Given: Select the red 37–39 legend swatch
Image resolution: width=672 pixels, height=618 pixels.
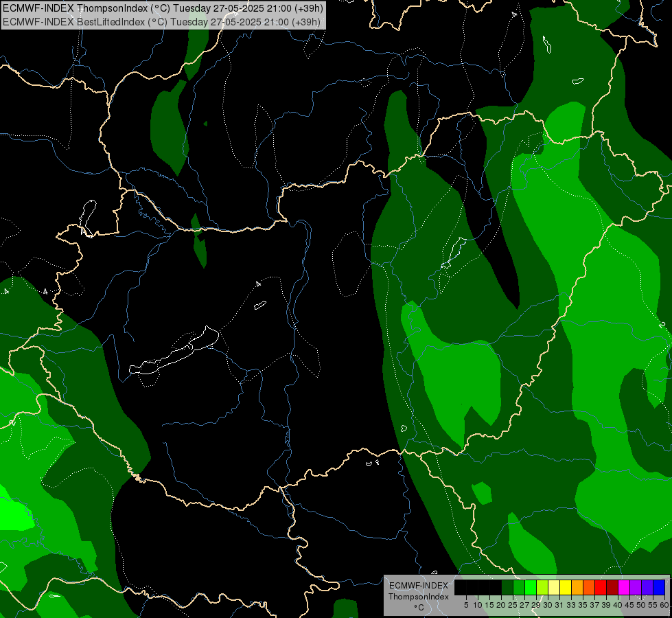Looking at the screenshot, I should pyautogui.click(x=601, y=587).
